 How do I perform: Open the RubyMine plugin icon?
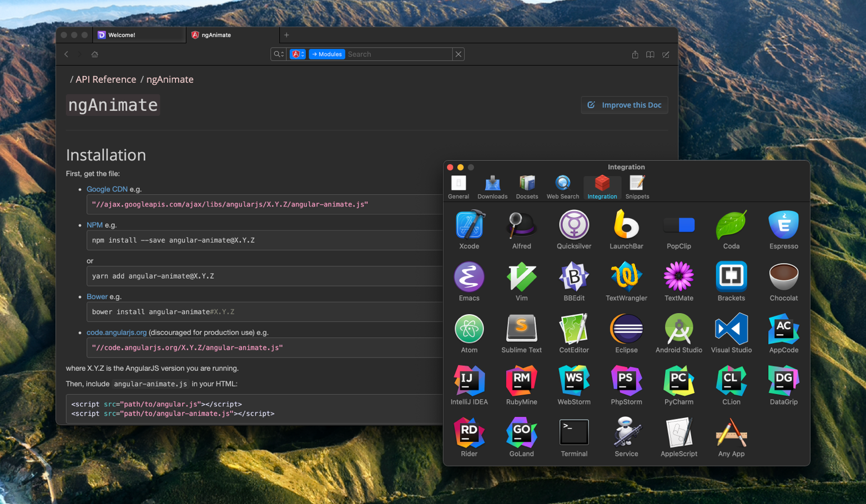[521, 380]
